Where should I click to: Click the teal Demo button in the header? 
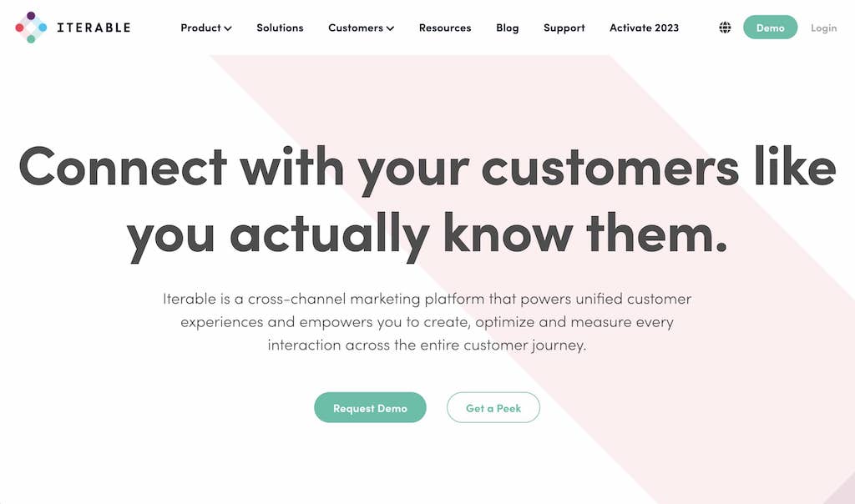click(x=770, y=27)
